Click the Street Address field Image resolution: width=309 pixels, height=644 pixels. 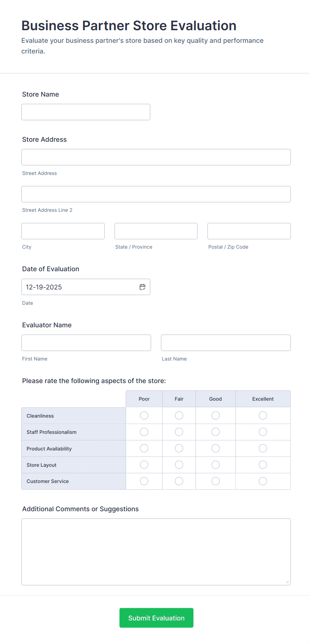click(x=155, y=157)
